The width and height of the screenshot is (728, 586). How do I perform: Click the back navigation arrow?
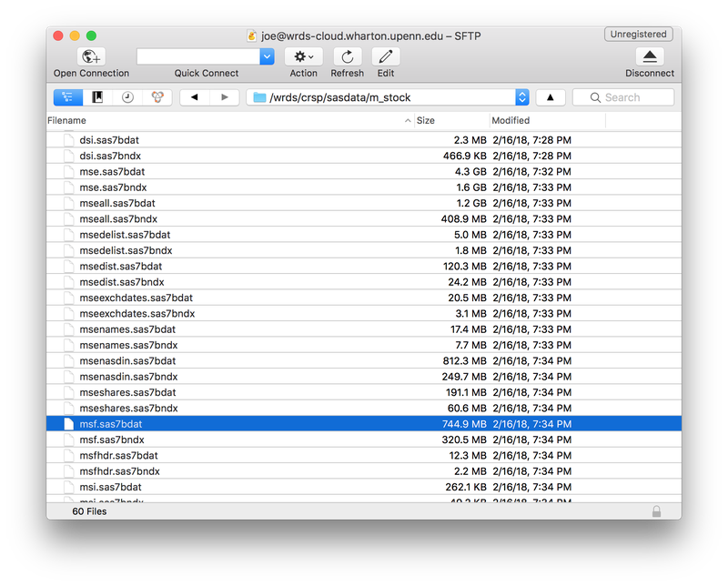195,96
